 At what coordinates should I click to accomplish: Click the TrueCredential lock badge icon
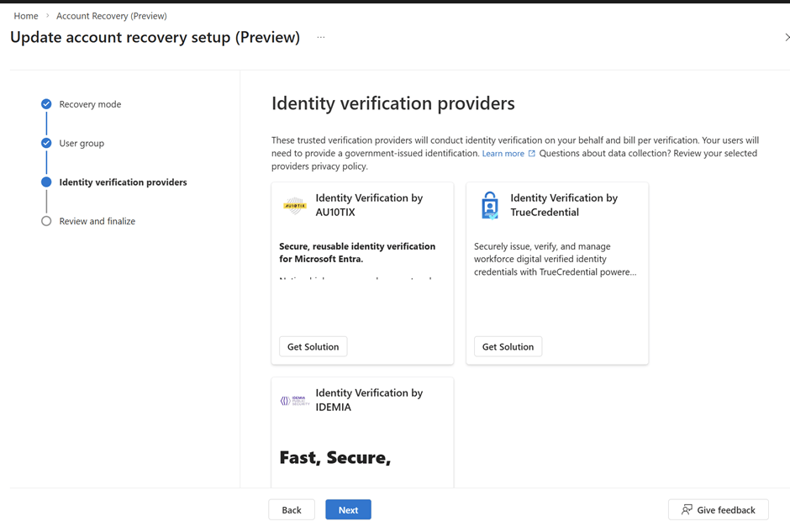tap(489, 205)
